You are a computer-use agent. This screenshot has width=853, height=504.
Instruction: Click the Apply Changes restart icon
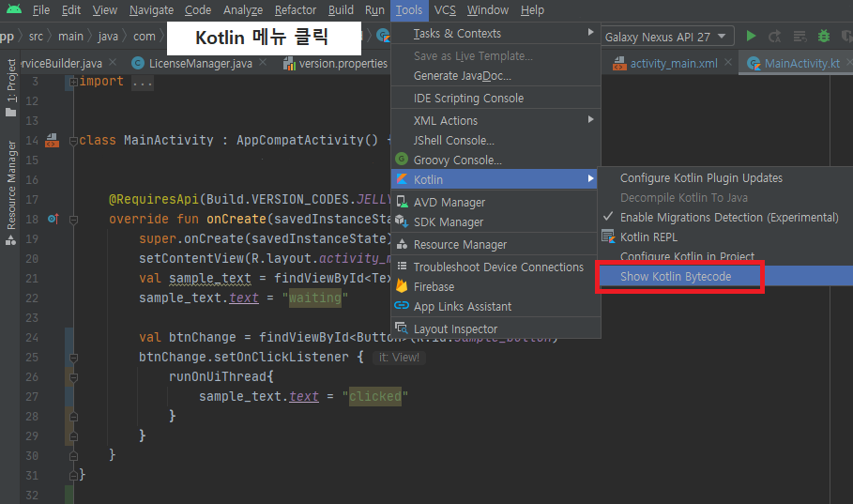[x=775, y=37]
